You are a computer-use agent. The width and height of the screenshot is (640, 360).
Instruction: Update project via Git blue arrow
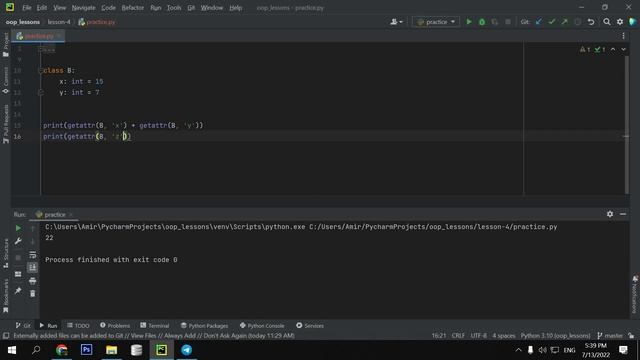539,22
